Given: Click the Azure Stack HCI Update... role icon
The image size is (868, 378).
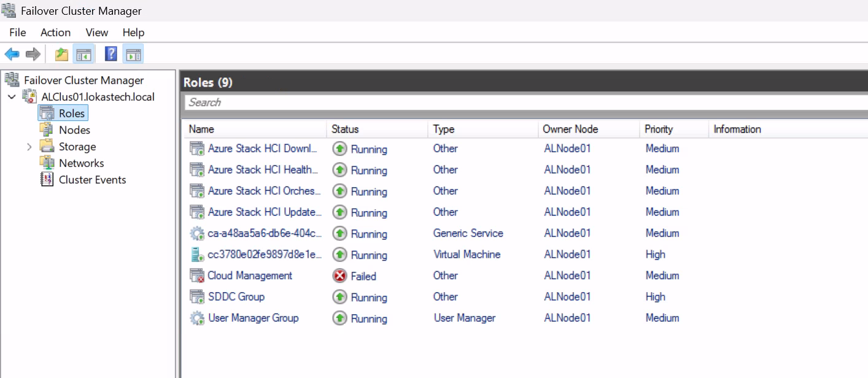Looking at the screenshot, I should 197,212.
